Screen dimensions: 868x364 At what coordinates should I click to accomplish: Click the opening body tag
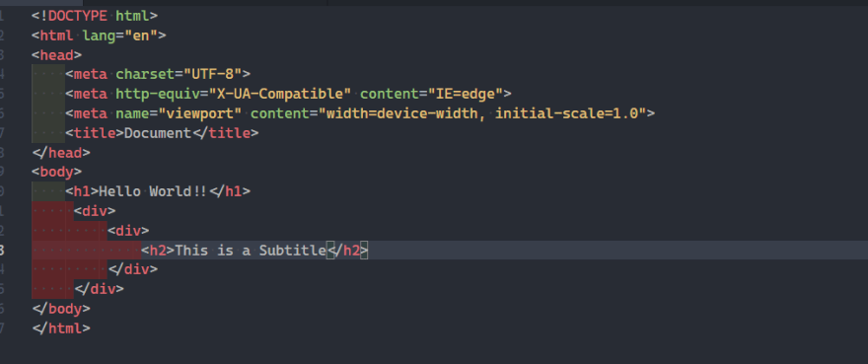[57, 172]
